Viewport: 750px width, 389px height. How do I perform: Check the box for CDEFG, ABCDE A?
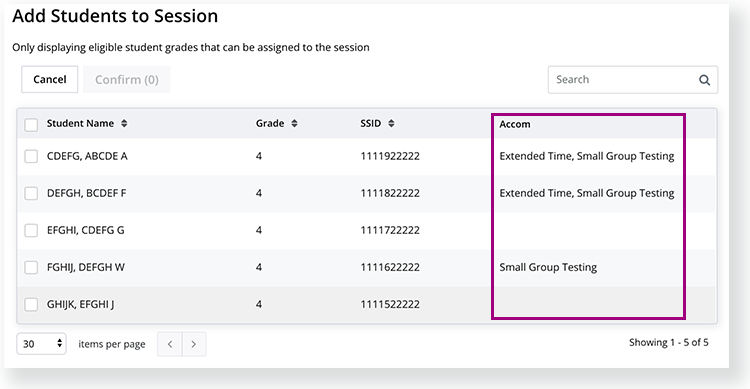point(31,156)
